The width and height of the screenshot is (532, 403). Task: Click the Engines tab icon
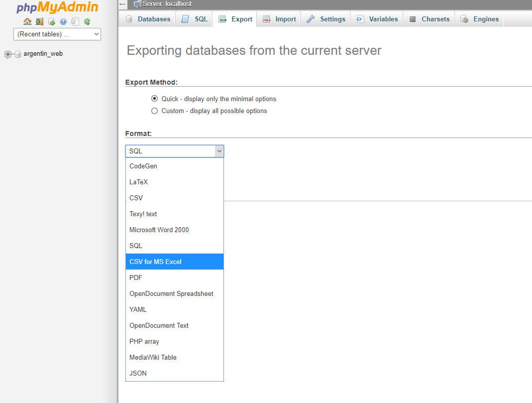(464, 19)
